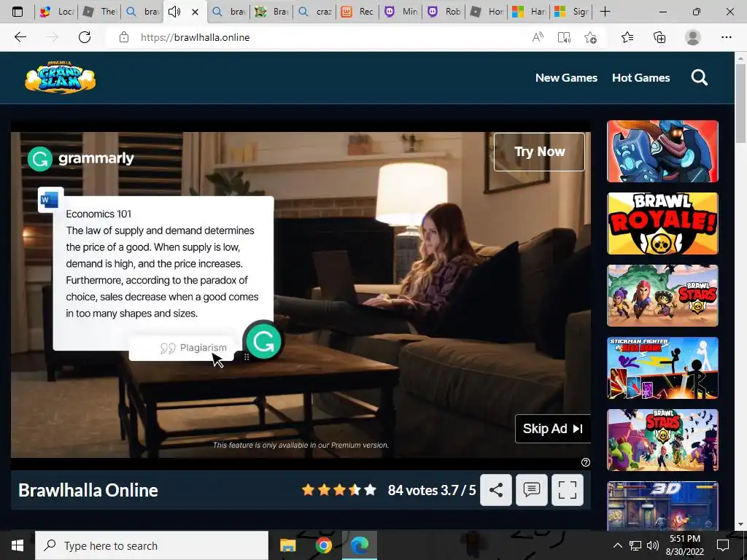Rate the game with the fifth star
This screenshot has width=747, height=560.
[x=370, y=489]
